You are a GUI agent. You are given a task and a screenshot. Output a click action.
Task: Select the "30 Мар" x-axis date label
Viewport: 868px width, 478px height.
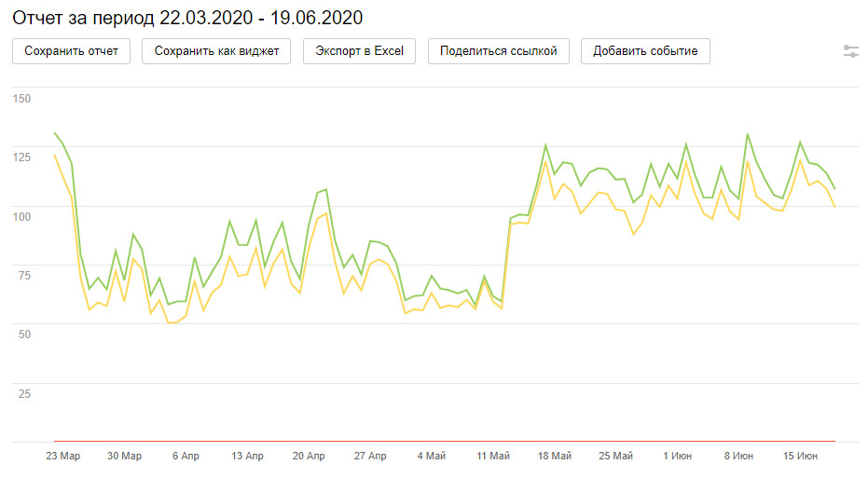[x=124, y=457]
